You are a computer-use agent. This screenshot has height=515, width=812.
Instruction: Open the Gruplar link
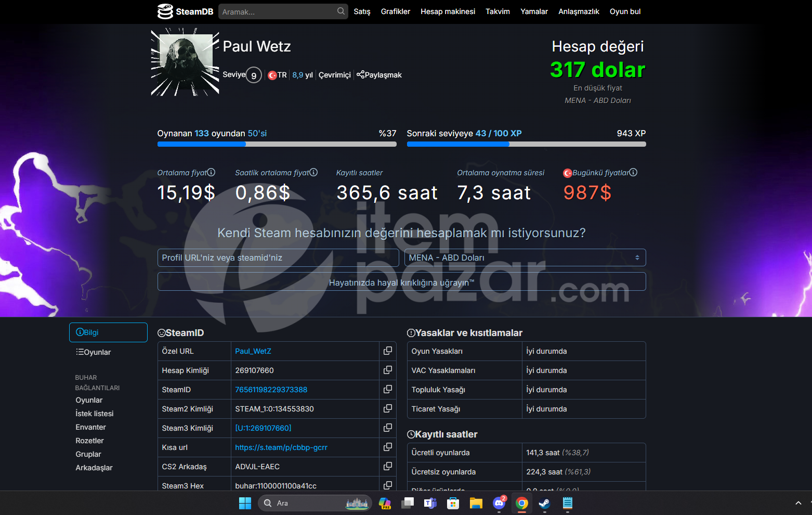pos(88,454)
